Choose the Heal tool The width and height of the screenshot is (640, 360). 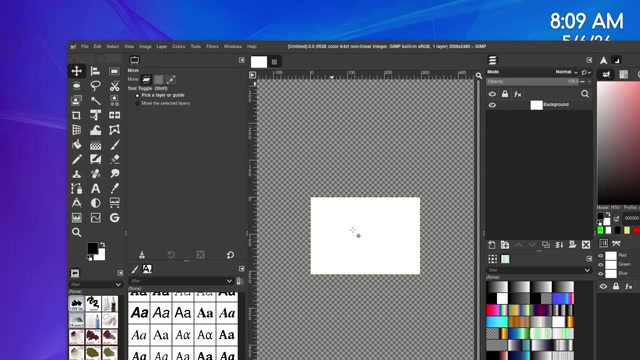(x=96, y=174)
